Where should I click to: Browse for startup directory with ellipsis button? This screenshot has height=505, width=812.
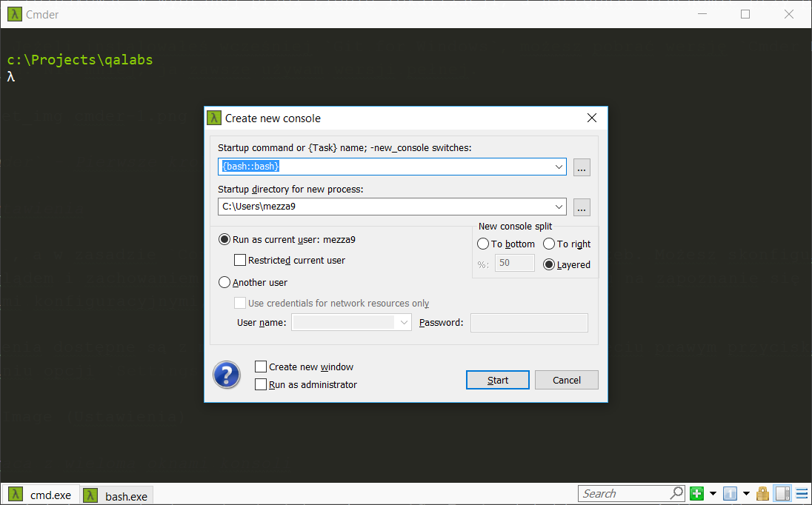(582, 207)
